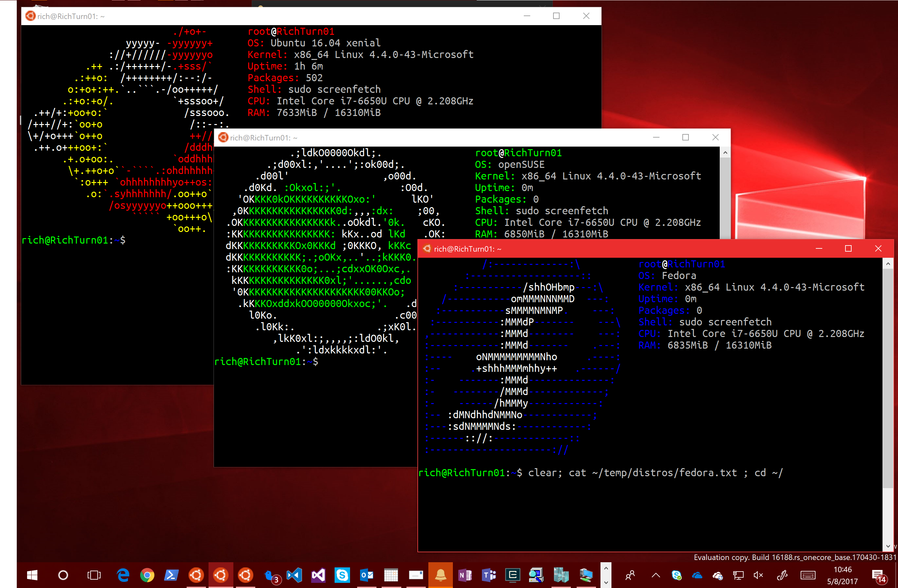898x588 pixels.
Task: Open Microsoft Teams from the taskbar
Action: coord(489,575)
